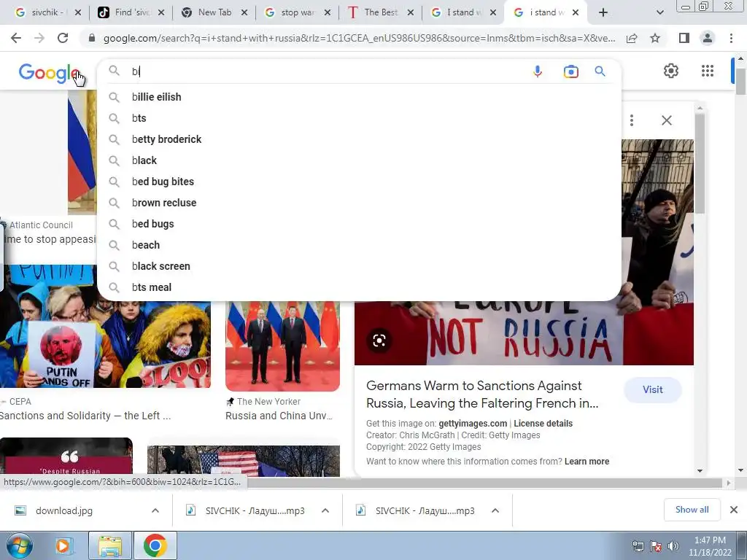The width and height of the screenshot is (747, 560).
Task: Click Show all downloads
Action: (x=692, y=510)
